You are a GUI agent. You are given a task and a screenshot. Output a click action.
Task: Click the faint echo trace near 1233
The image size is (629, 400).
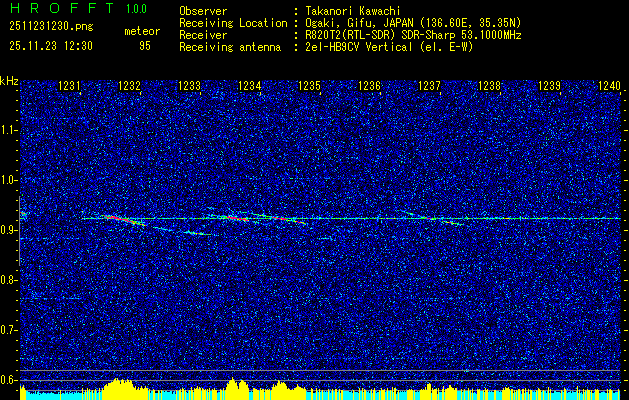(195, 233)
